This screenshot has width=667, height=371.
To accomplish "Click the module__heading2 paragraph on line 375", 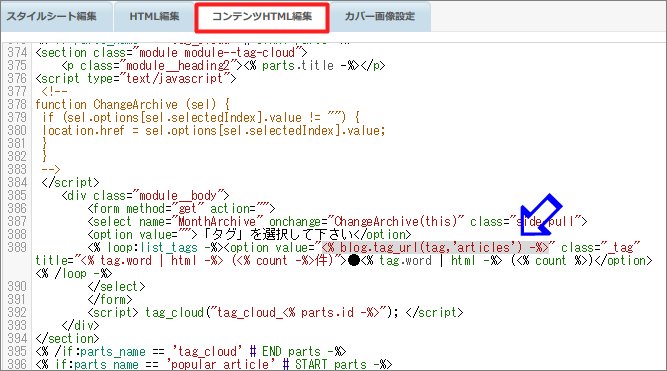I will pyautogui.click(x=223, y=66).
